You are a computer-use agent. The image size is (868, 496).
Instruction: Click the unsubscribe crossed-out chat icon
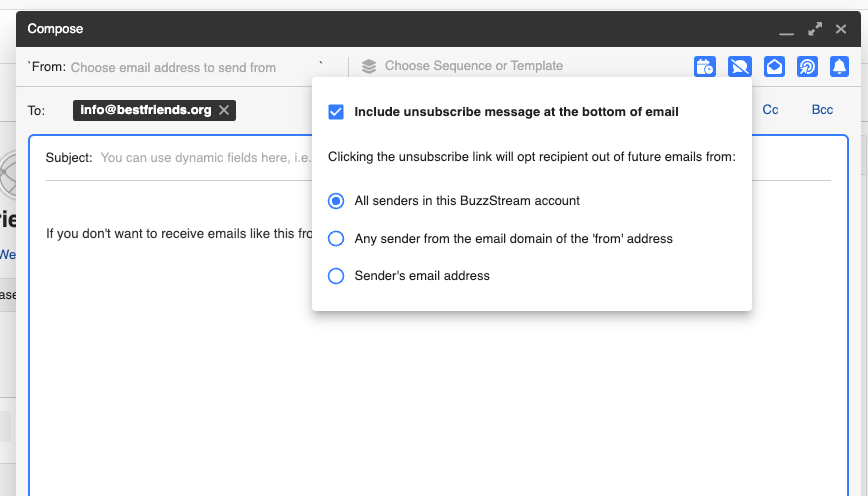[x=740, y=67]
